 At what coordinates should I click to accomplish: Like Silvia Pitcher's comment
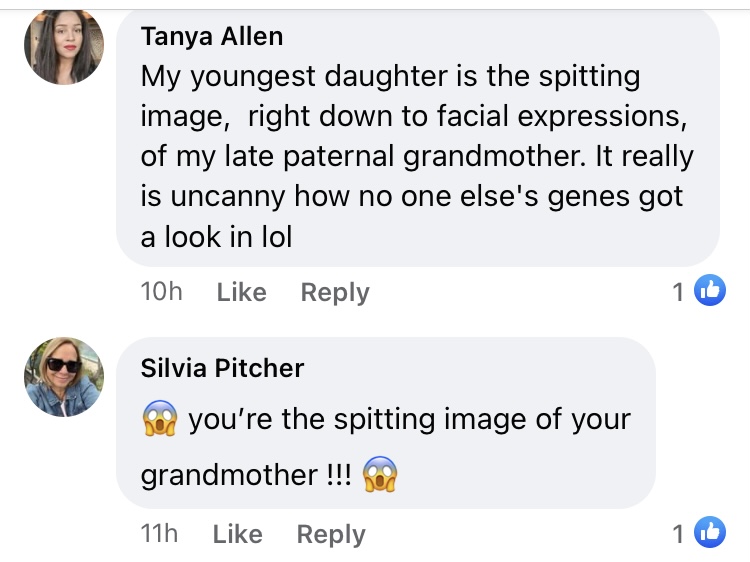237,535
